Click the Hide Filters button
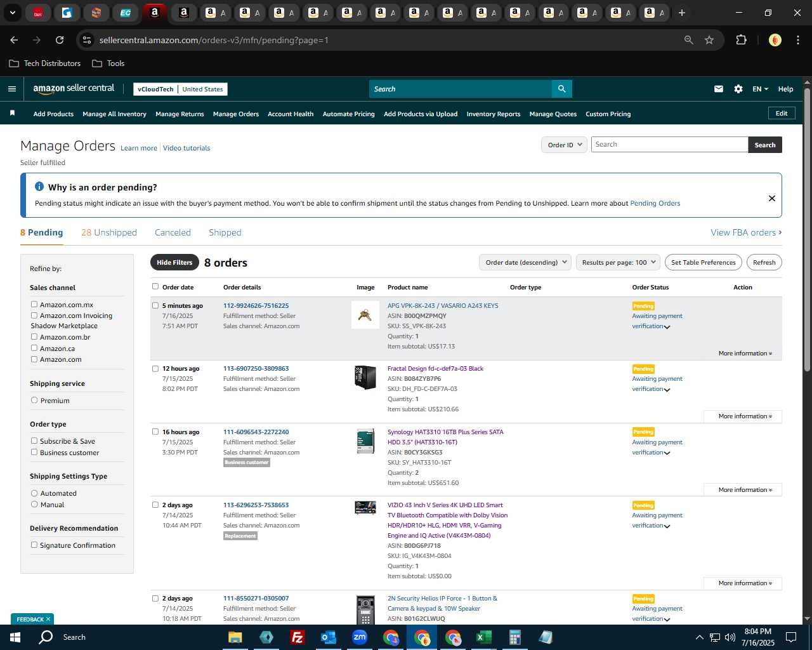This screenshot has height=650, width=812. tap(174, 262)
